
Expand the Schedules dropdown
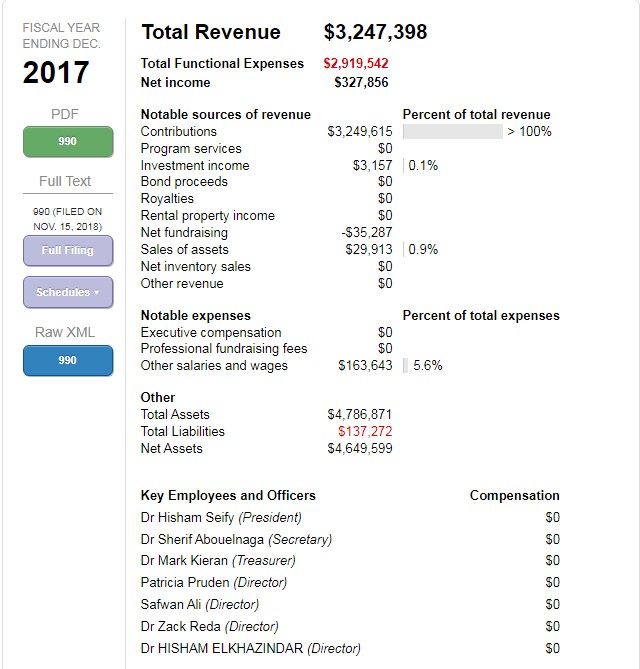click(67, 293)
